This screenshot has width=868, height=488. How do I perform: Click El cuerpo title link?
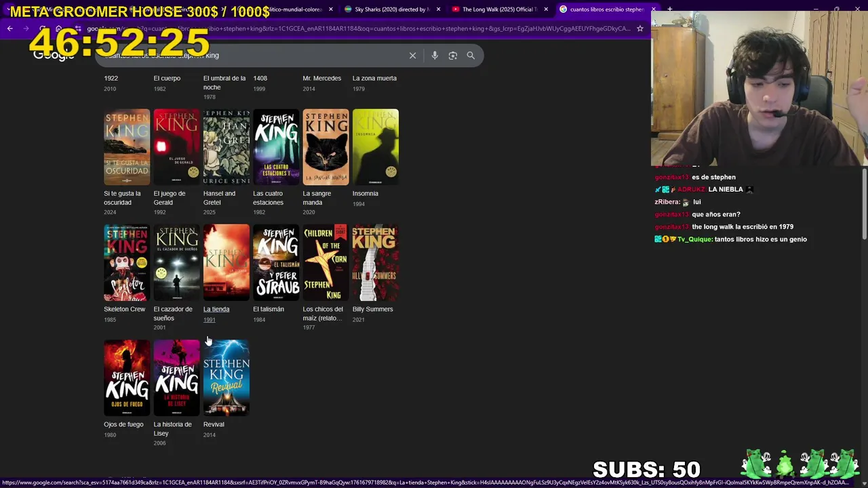[167, 78]
